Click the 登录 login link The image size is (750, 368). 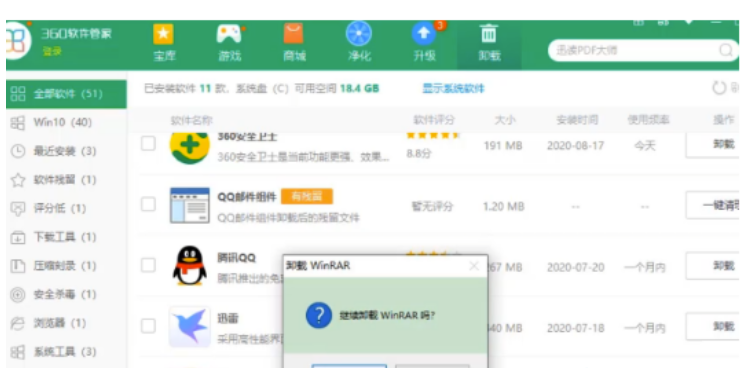(52, 51)
